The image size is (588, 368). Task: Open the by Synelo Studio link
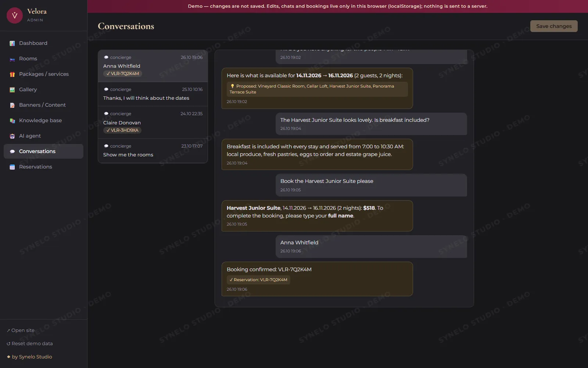pos(29,357)
